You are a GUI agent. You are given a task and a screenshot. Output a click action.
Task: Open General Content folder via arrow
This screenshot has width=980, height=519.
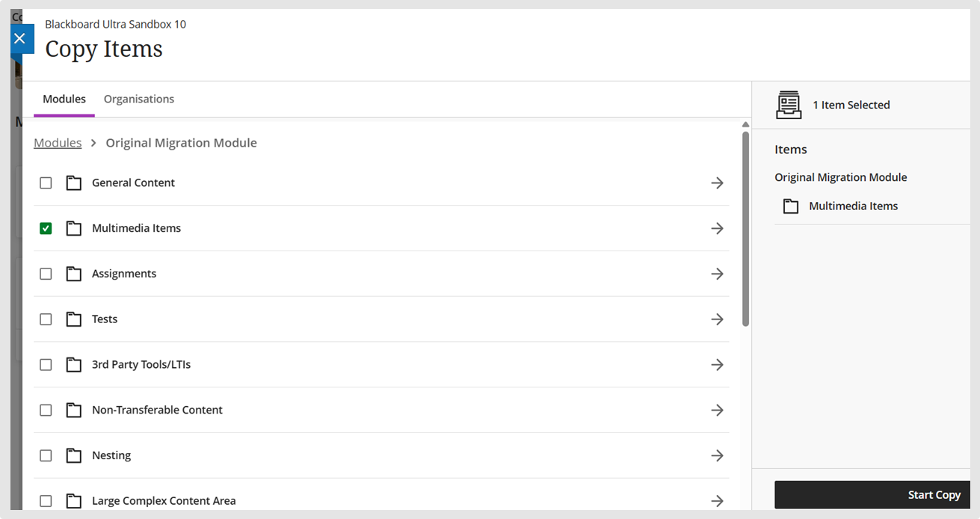(x=717, y=182)
